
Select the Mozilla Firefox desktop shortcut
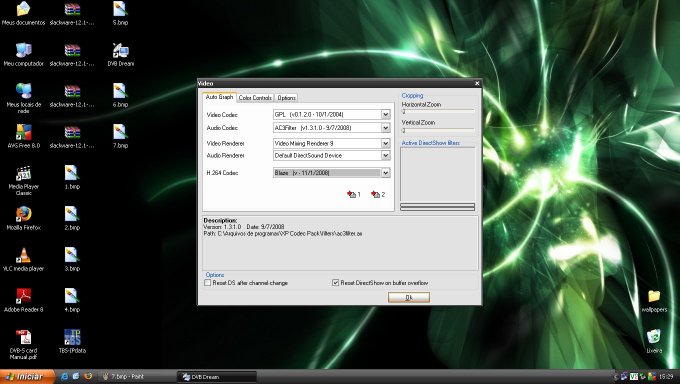point(23,218)
